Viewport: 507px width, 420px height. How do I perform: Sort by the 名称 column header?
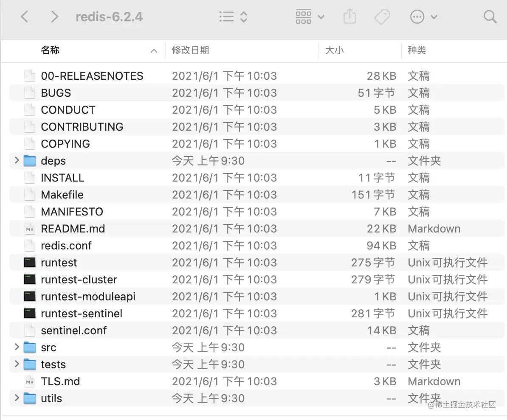(50, 50)
